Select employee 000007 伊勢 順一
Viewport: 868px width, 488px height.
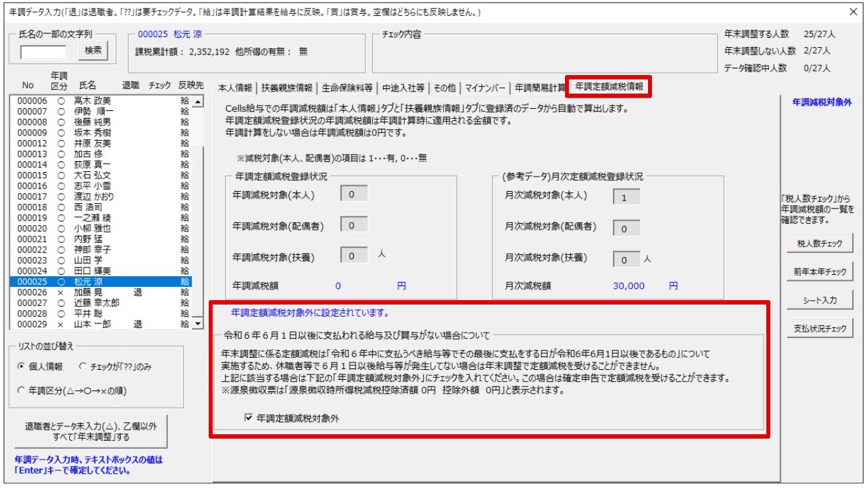click(x=101, y=111)
